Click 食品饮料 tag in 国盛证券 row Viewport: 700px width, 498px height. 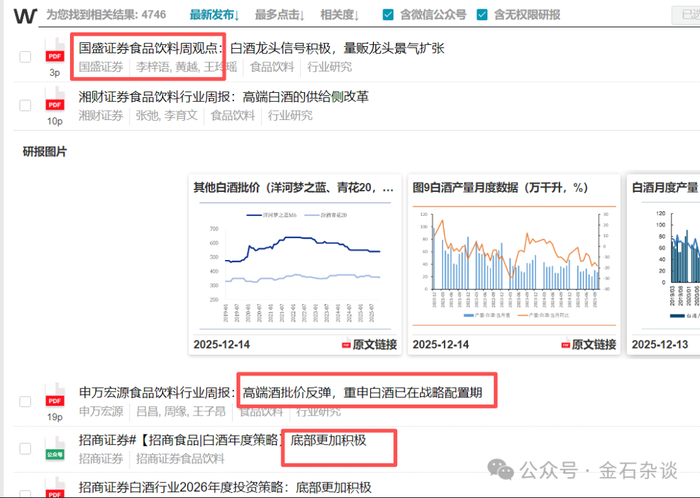(272, 67)
